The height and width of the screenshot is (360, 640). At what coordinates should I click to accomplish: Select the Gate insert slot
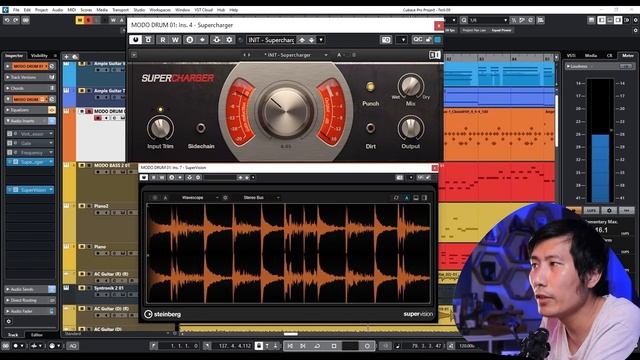coord(31,143)
